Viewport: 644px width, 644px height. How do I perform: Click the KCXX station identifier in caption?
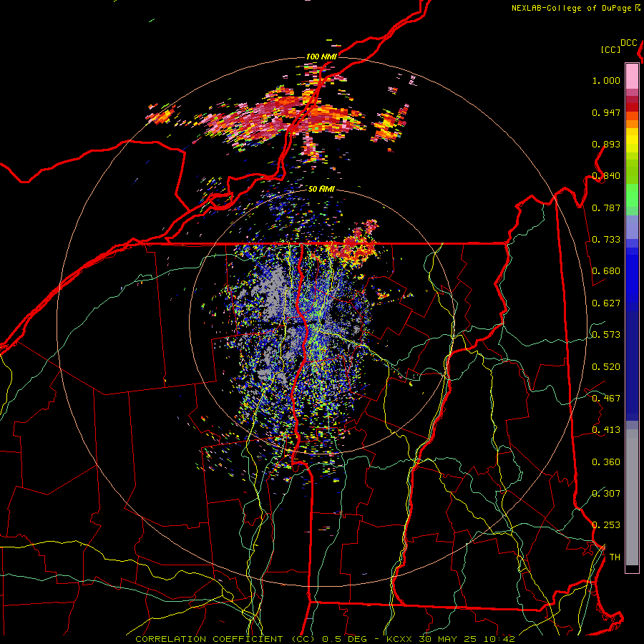coord(399,639)
